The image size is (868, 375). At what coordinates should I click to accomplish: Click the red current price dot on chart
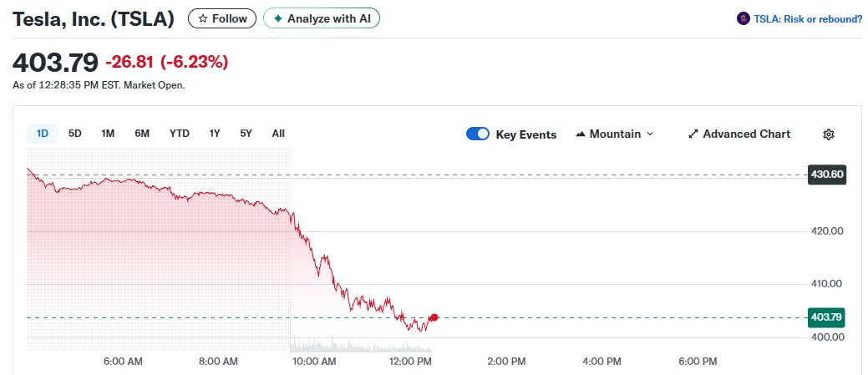tap(434, 317)
